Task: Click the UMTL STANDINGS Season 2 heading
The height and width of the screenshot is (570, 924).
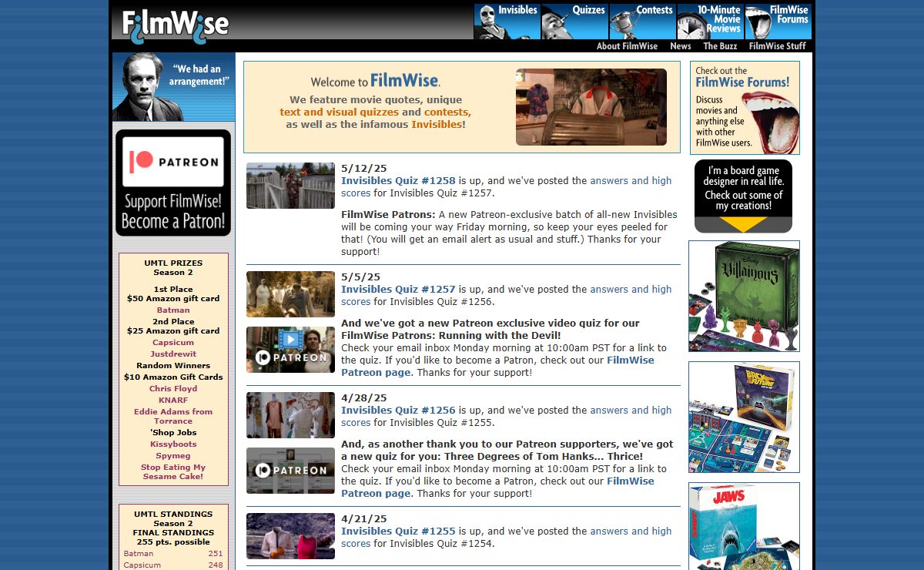Action: click(173, 518)
